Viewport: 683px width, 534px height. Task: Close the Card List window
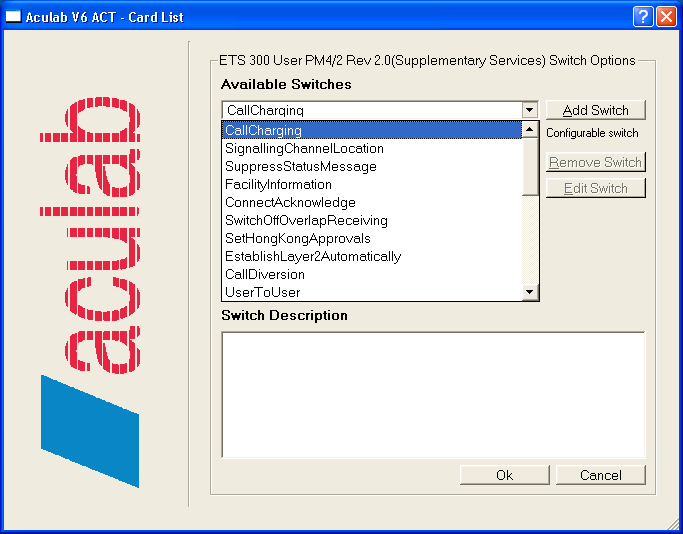(666, 17)
